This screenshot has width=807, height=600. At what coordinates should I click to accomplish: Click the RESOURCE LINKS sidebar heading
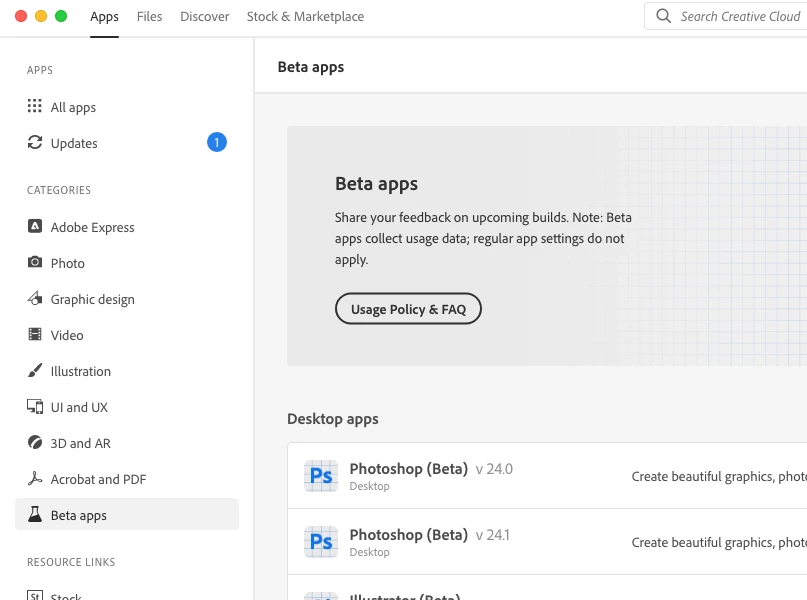click(x=71, y=562)
